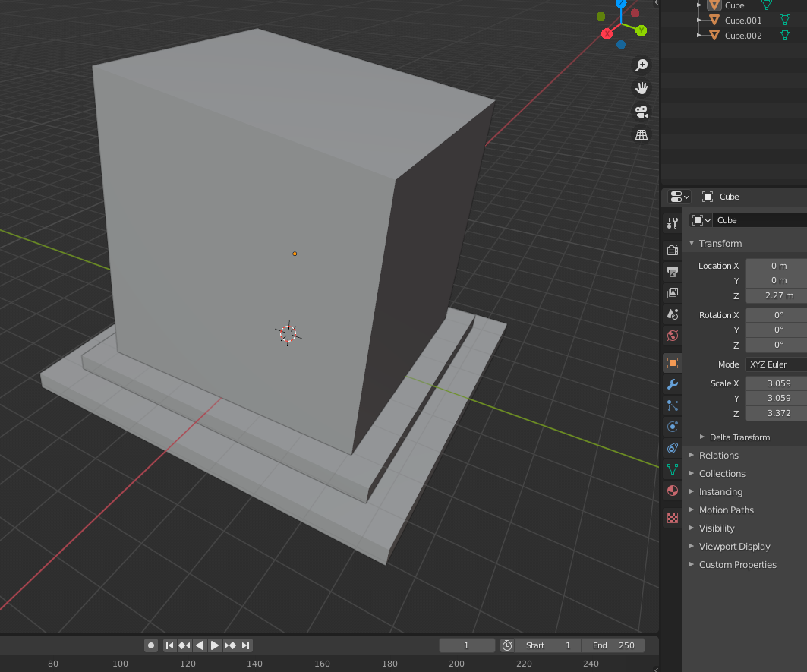The width and height of the screenshot is (807, 672).
Task: Expand the Cube.001 outliner row
Action: point(699,20)
